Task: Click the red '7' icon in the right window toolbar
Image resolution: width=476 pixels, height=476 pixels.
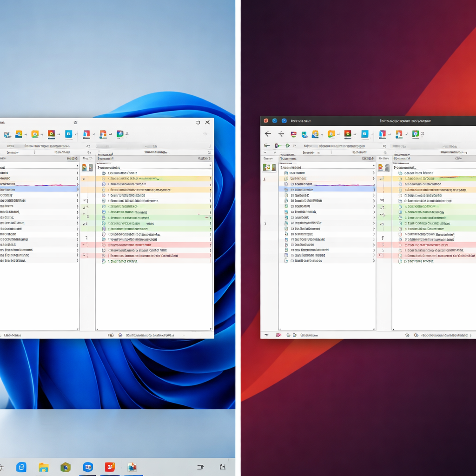Action: point(382,134)
